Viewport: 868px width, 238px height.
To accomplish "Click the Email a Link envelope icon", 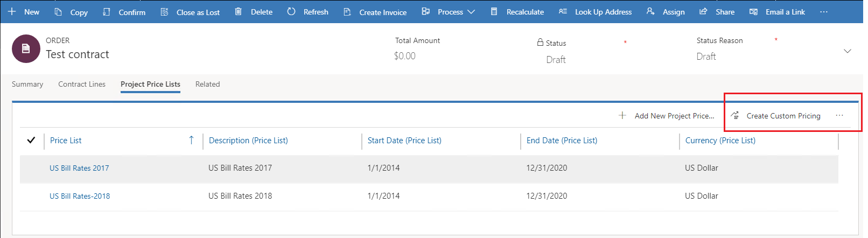I will 753,12.
